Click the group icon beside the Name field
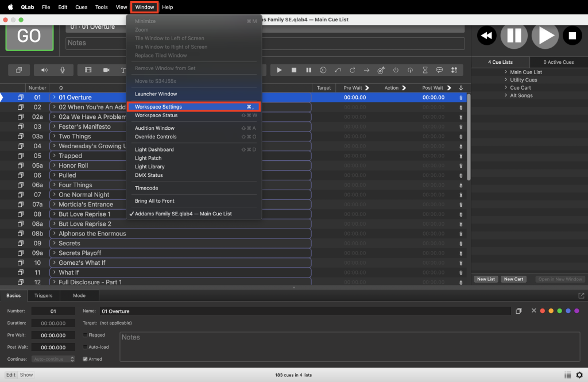588x382 pixels. click(519, 311)
